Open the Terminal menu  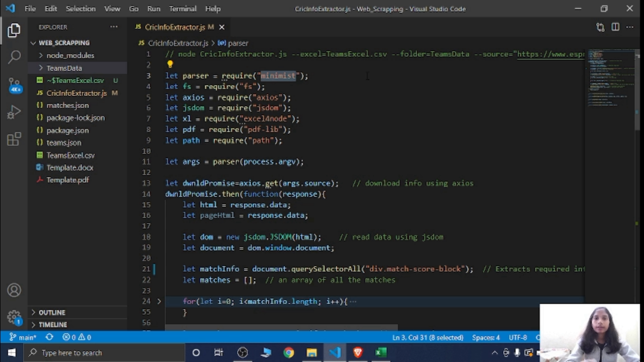click(182, 8)
